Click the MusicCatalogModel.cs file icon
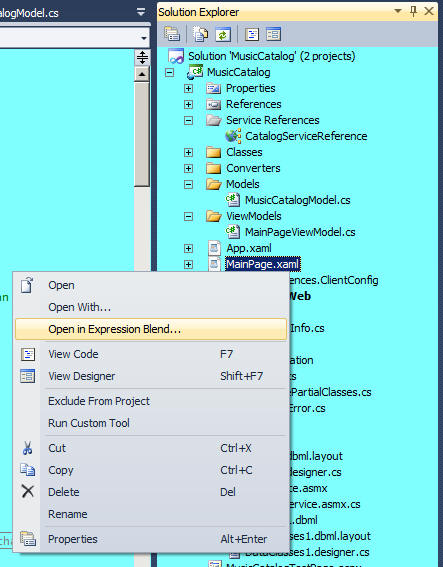The image size is (443, 567). tap(233, 200)
